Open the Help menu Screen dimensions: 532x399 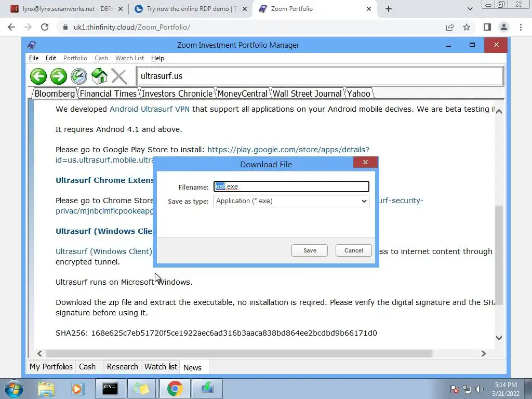coord(157,58)
